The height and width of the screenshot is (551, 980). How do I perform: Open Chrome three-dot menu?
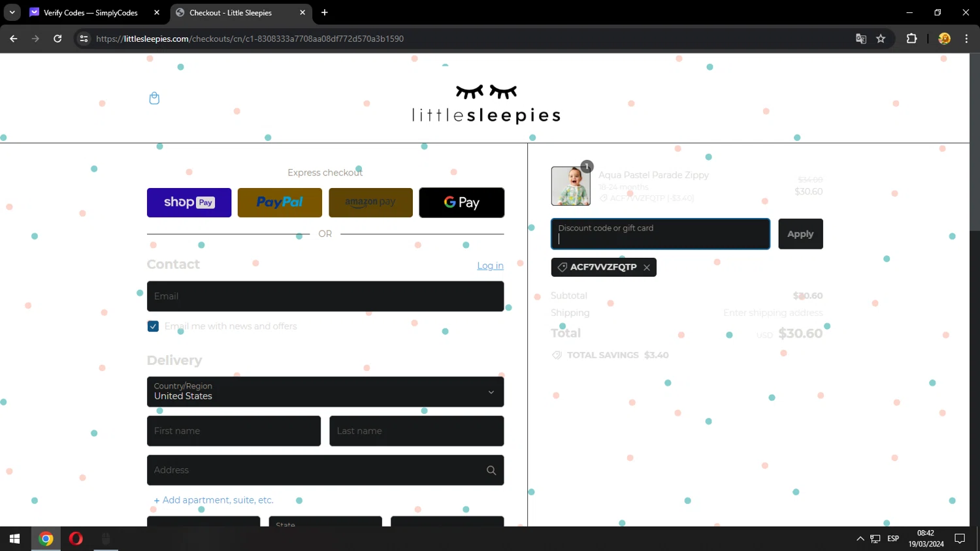966,39
